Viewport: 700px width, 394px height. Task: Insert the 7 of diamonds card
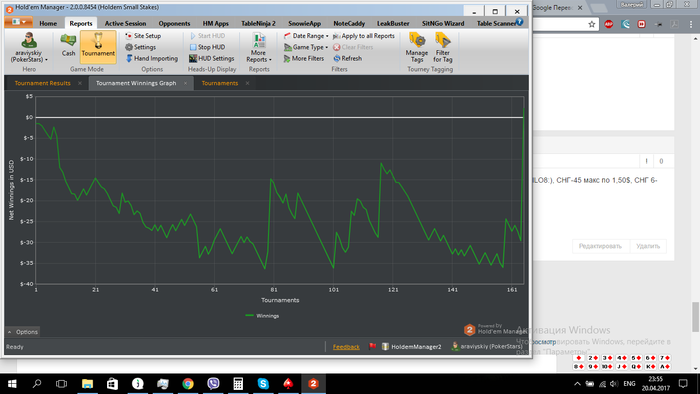(x=665, y=358)
